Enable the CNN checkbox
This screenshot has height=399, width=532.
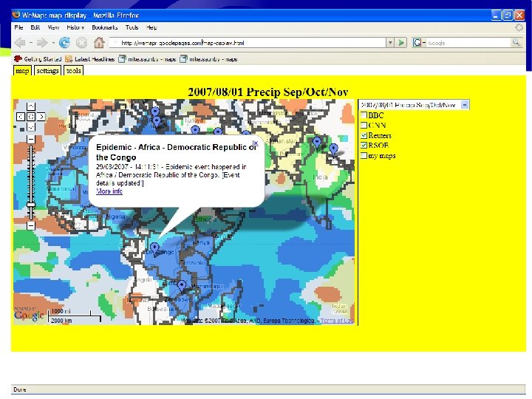coord(364,125)
